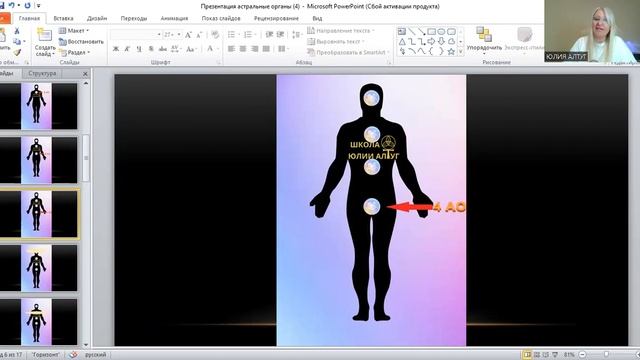Select the selected slide 6 thumbnail
This screenshot has height=360, width=640.
click(38, 213)
